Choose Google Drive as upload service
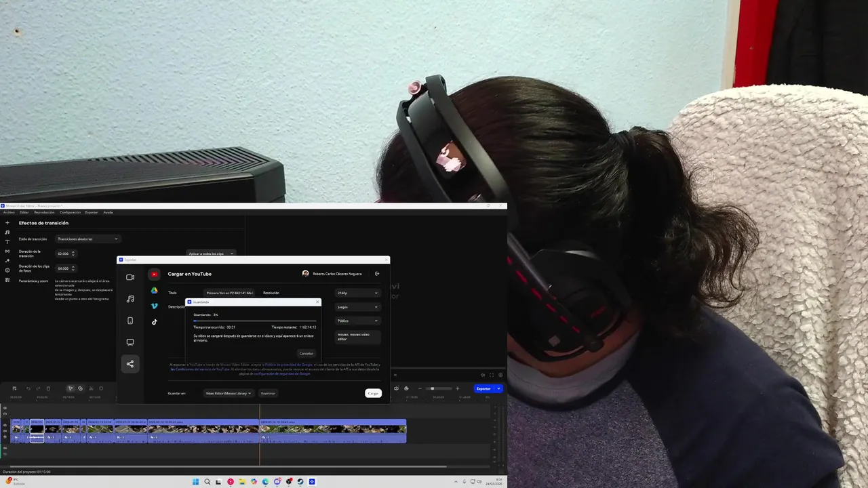This screenshot has height=488, width=868. click(x=155, y=290)
